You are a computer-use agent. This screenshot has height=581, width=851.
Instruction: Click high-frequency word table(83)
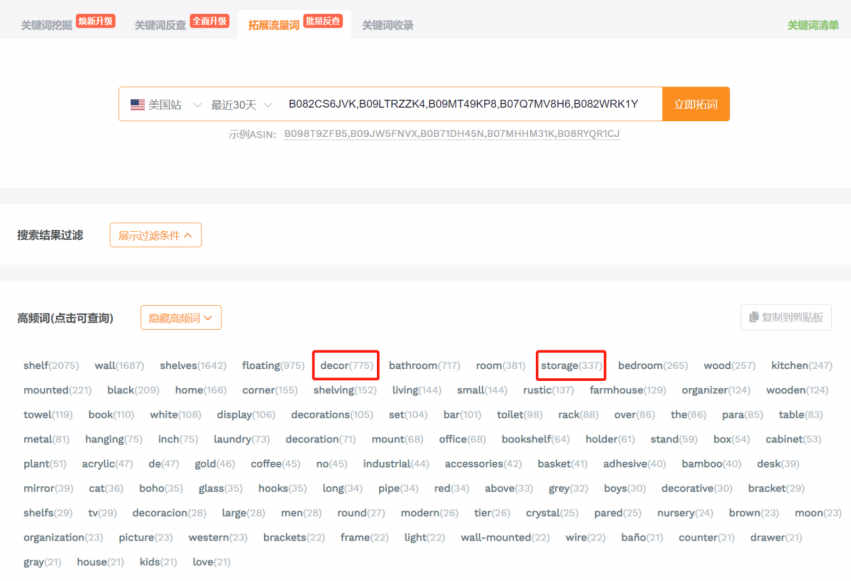click(801, 414)
